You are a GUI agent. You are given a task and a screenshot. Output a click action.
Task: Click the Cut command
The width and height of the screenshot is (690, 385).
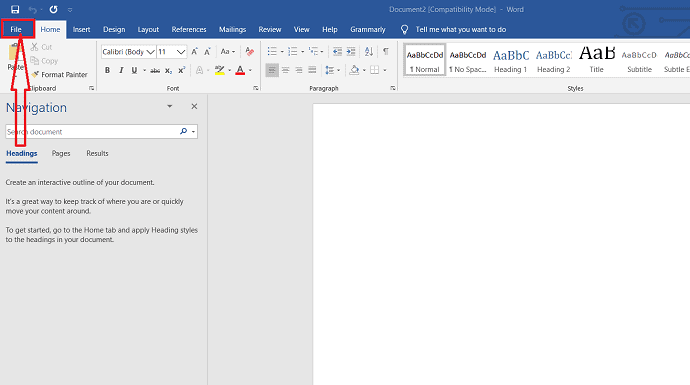tap(41, 47)
